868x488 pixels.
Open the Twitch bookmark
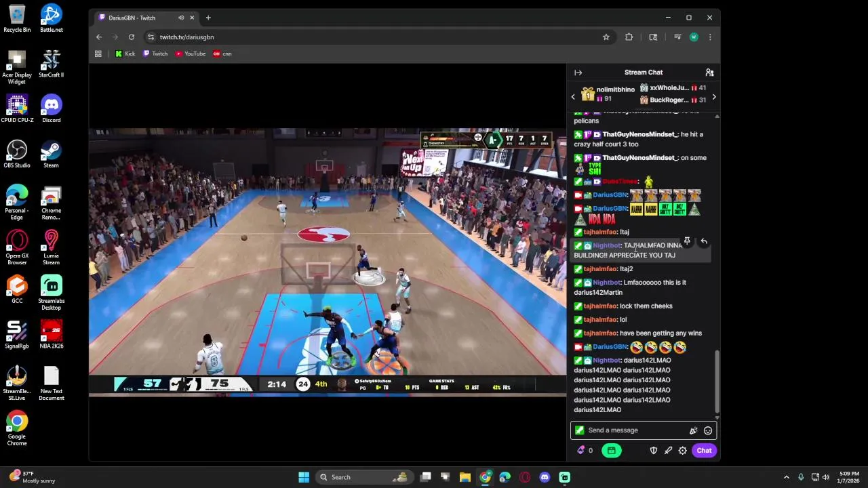tap(155, 54)
